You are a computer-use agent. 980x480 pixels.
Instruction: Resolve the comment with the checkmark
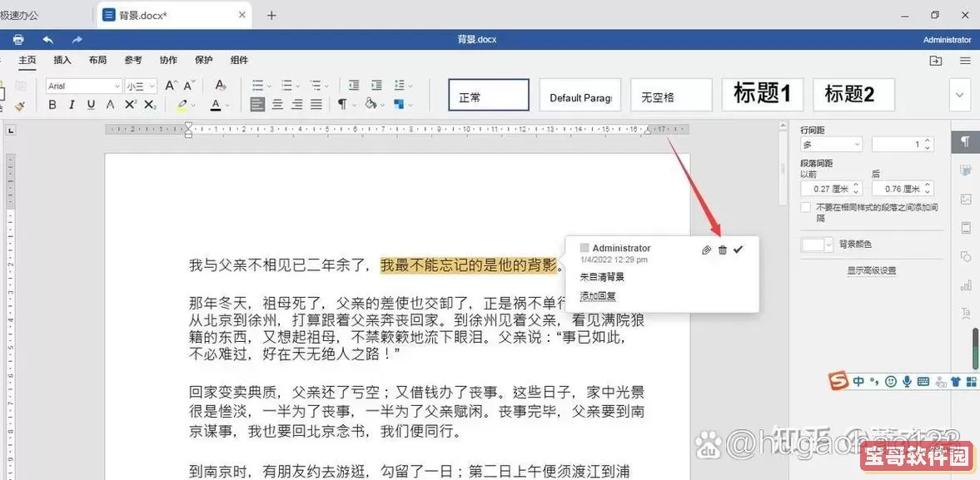739,250
